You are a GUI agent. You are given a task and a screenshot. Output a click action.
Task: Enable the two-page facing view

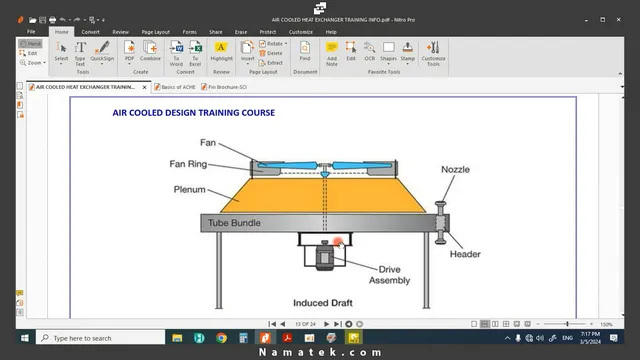point(495,324)
